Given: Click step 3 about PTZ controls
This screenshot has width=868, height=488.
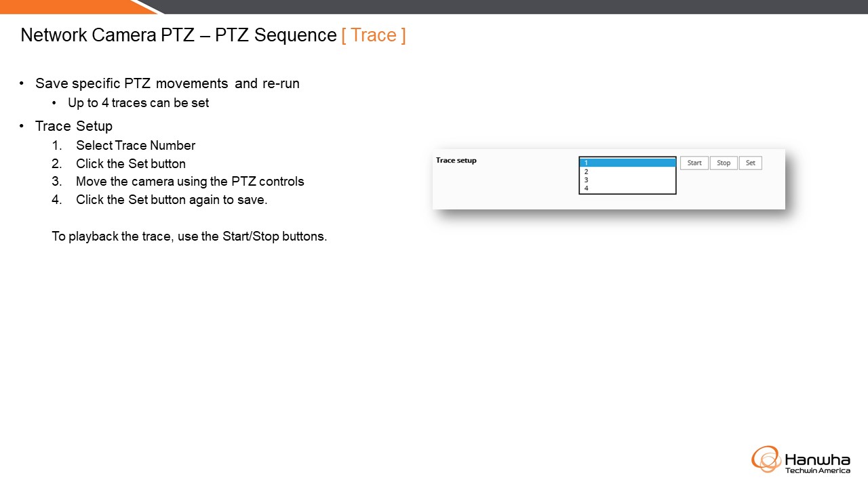Looking at the screenshot, I should point(190,182).
